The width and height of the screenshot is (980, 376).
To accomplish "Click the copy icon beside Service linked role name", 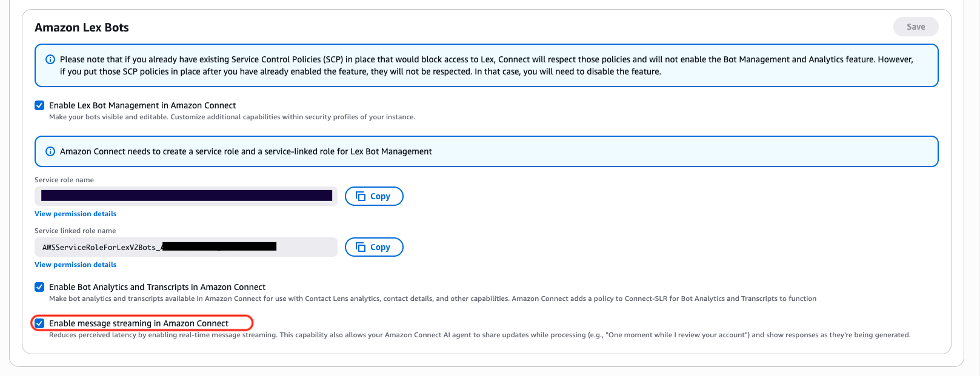I will [361, 246].
